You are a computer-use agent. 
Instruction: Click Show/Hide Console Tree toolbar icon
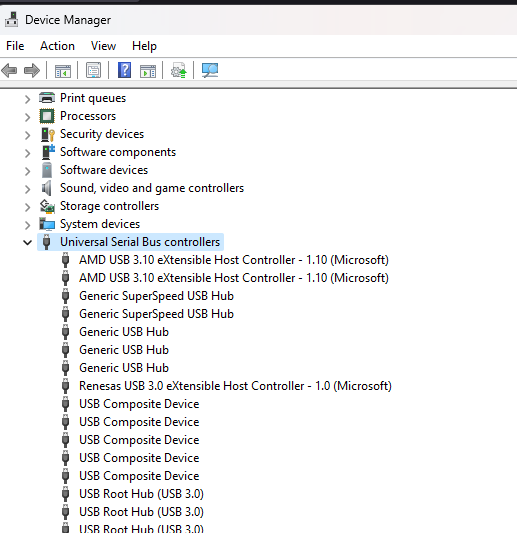coord(63,71)
